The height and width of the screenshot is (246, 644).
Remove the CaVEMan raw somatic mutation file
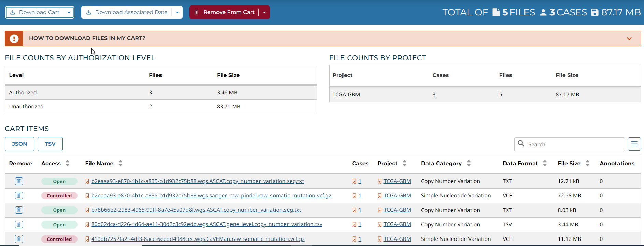coord(19,239)
